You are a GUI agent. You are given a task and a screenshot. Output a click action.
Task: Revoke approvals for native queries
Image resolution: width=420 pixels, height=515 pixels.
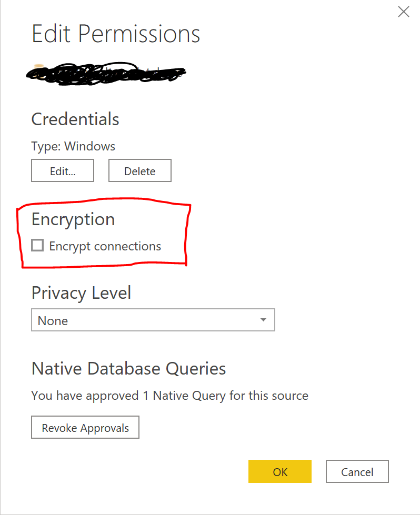pos(85,427)
